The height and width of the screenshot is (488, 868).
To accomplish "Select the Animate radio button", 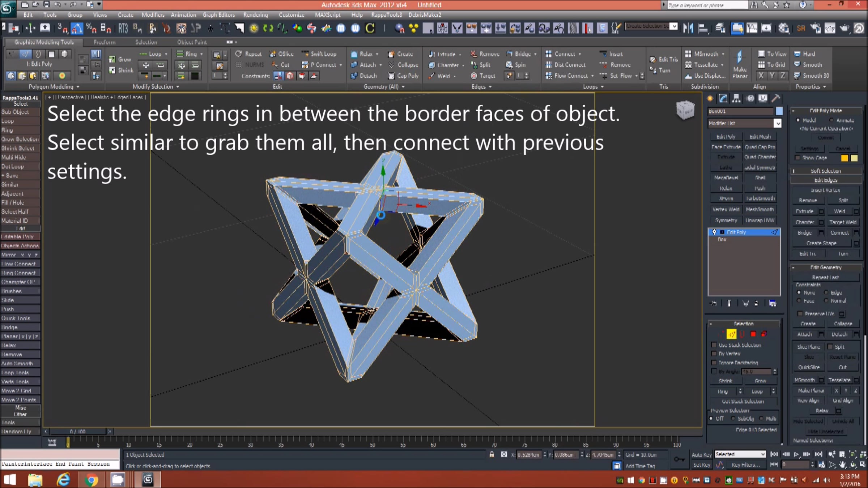I will (x=831, y=120).
